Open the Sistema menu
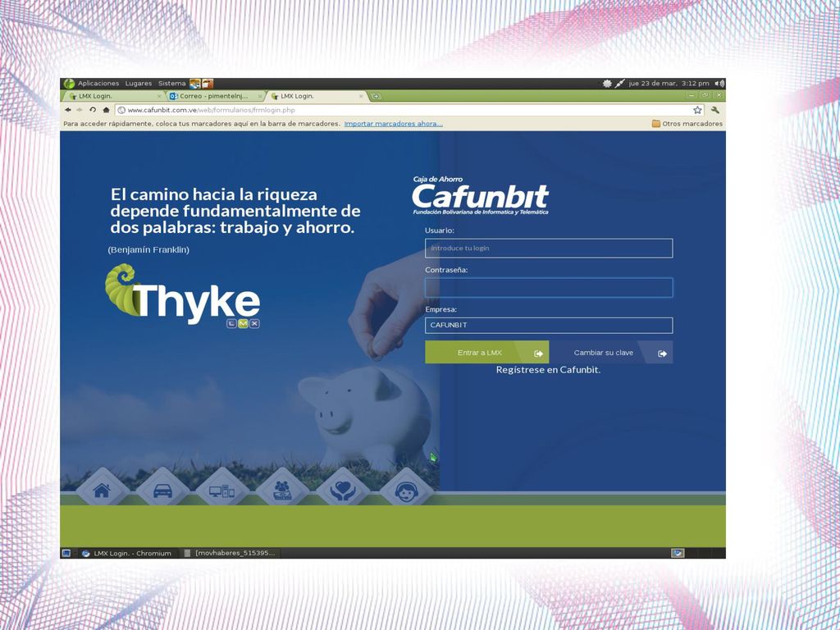Viewport: 840px width, 630px height. point(172,84)
